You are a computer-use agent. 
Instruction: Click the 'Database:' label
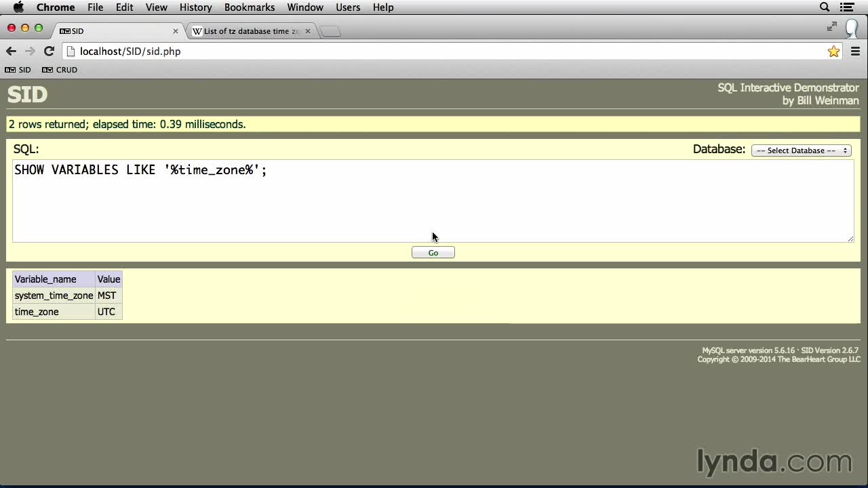(x=719, y=149)
